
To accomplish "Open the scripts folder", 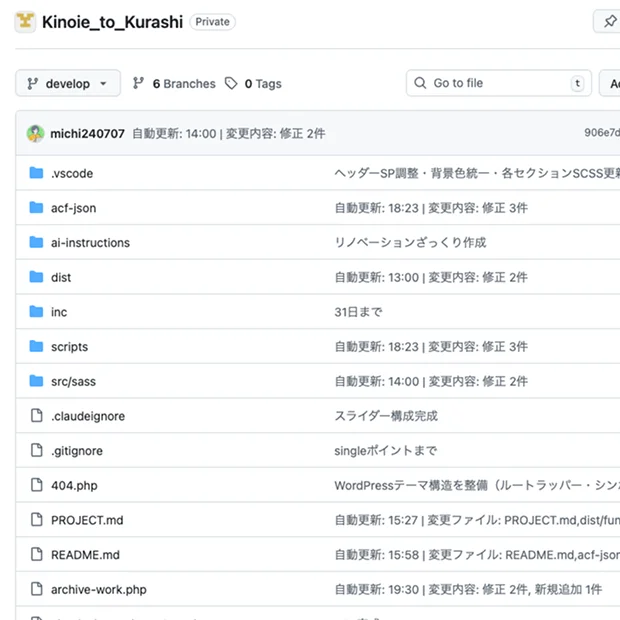I will click(x=70, y=347).
